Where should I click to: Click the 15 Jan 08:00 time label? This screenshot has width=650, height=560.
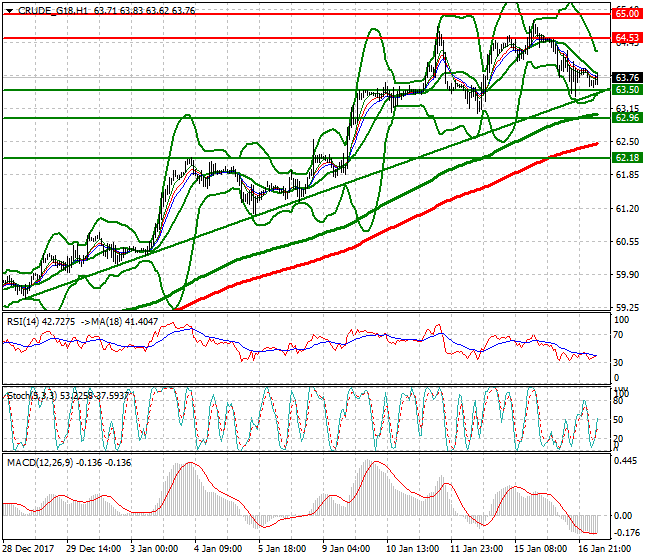click(541, 548)
